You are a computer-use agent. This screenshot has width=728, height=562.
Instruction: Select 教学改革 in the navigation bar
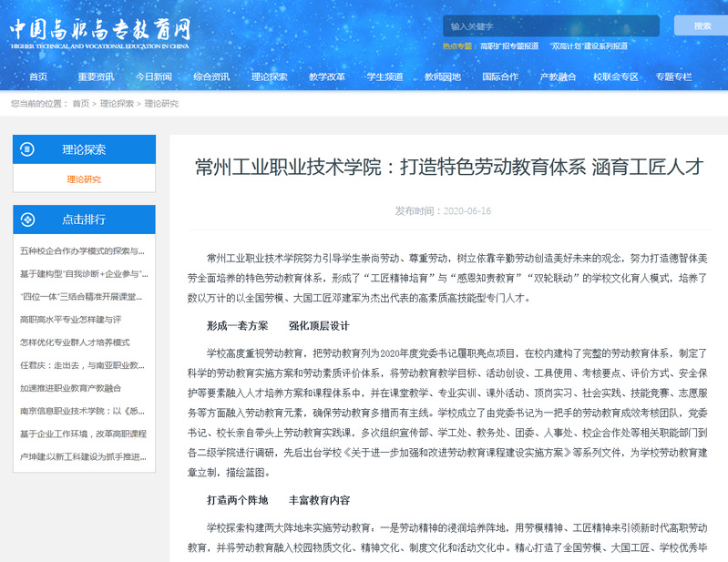[x=327, y=77]
